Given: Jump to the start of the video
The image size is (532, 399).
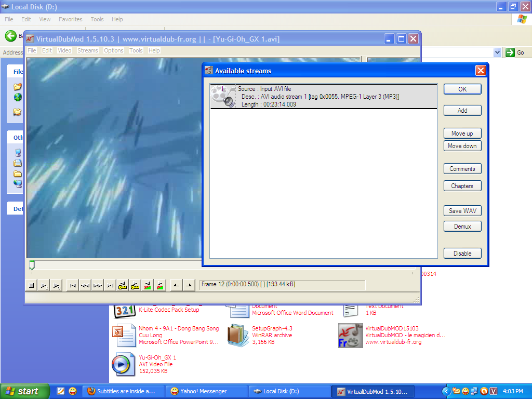Looking at the screenshot, I should pyautogui.click(x=73, y=285).
